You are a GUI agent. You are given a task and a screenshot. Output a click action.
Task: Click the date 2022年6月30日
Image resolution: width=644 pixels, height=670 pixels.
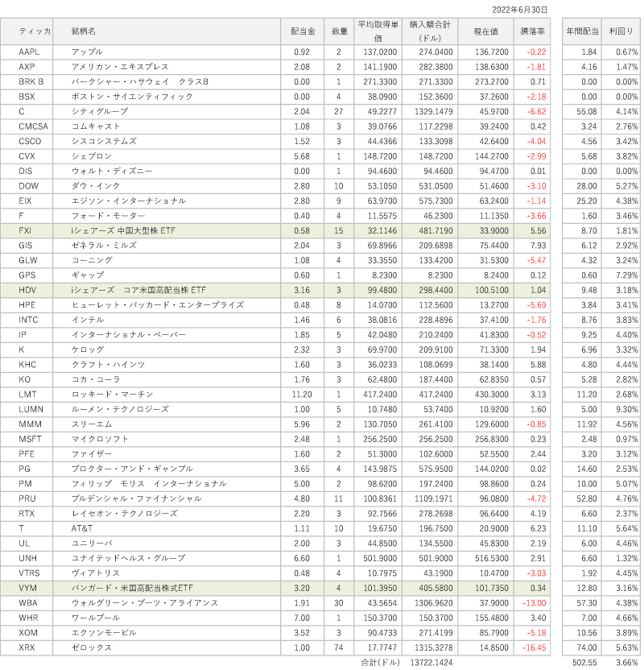pyautogui.click(x=519, y=10)
